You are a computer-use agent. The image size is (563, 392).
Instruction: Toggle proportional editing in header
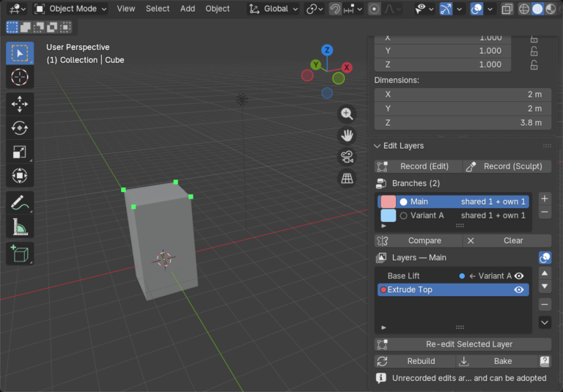(x=374, y=9)
